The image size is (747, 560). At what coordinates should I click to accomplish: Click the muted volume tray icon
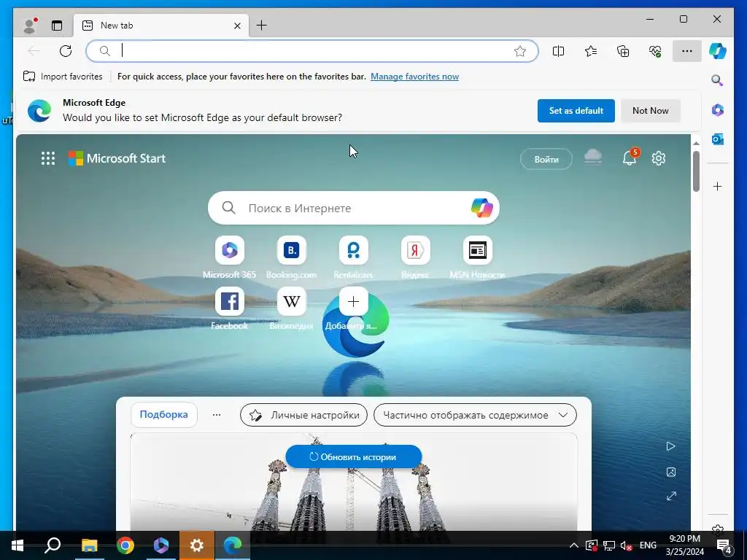click(627, 545)
